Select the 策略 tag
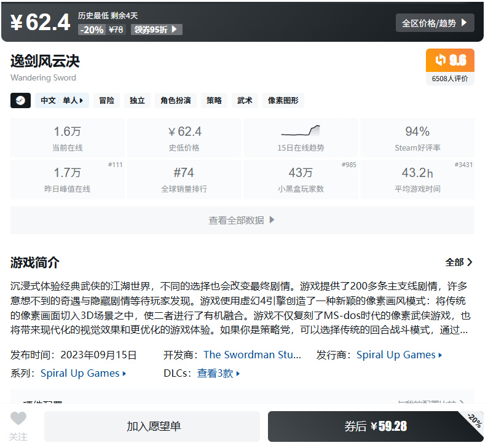 (214, 101)
